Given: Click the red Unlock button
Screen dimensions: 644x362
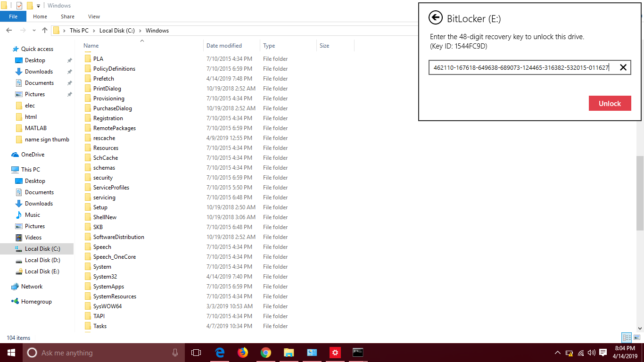Looking at the screenshot, I should click(610, 103).
